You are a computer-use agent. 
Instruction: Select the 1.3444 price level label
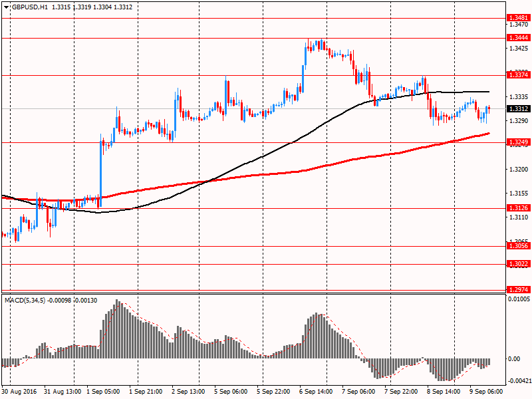(519, 38)
